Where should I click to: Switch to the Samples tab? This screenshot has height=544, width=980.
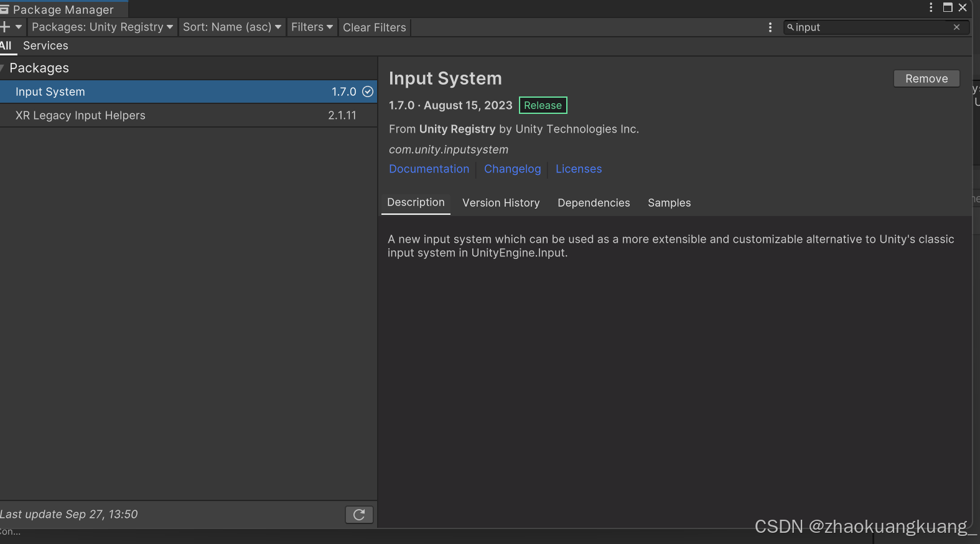tap(669, 203)
